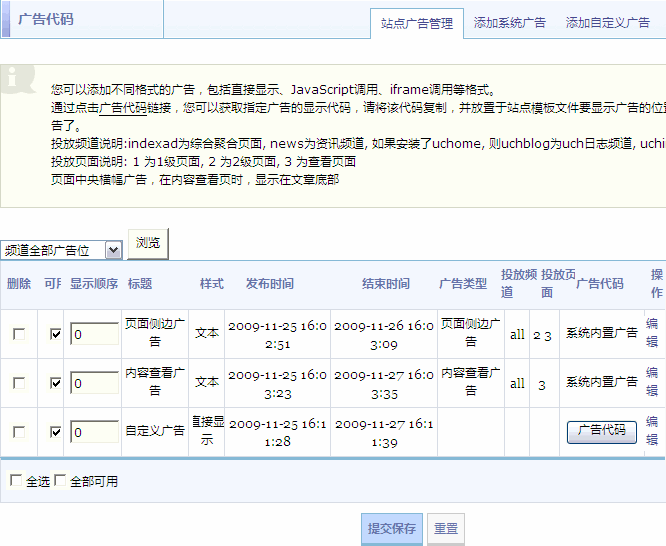Click the 浏览 button
666x546 pixels.
(148, 242)
